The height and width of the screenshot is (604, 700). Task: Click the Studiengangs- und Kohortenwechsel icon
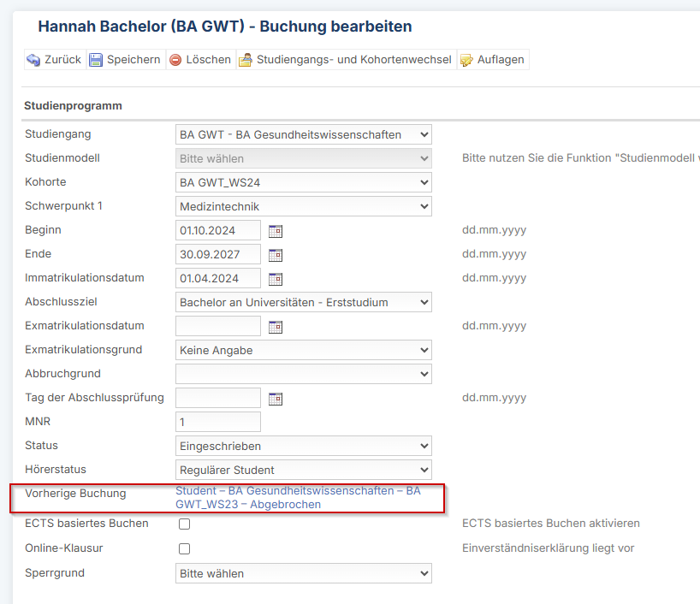click(x=245, y=59)
